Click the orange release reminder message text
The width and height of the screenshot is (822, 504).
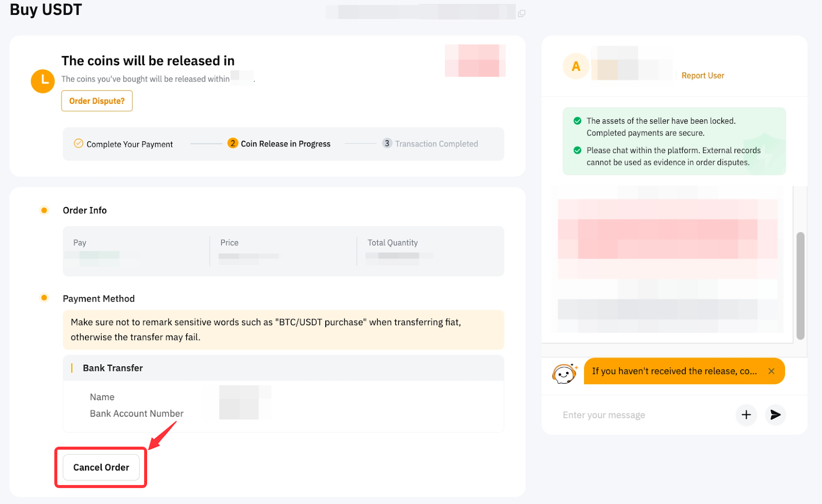[x=674, y=371]
